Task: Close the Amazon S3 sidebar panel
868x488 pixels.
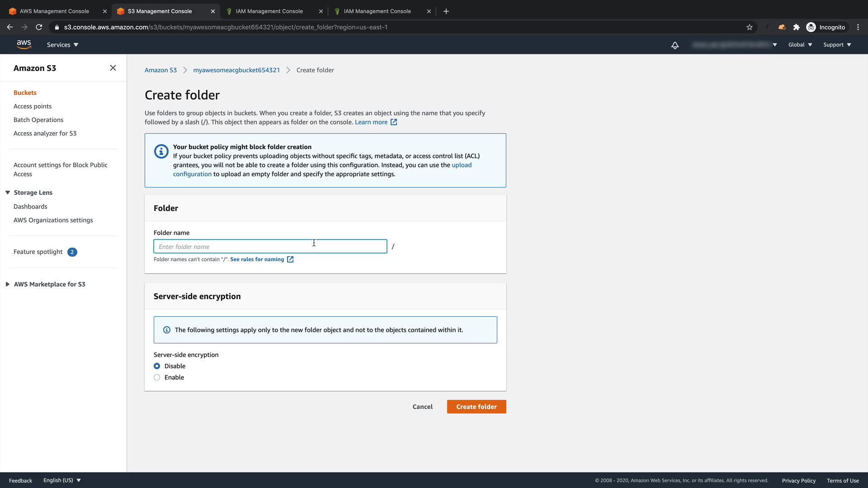Action: tap(113, 68)
